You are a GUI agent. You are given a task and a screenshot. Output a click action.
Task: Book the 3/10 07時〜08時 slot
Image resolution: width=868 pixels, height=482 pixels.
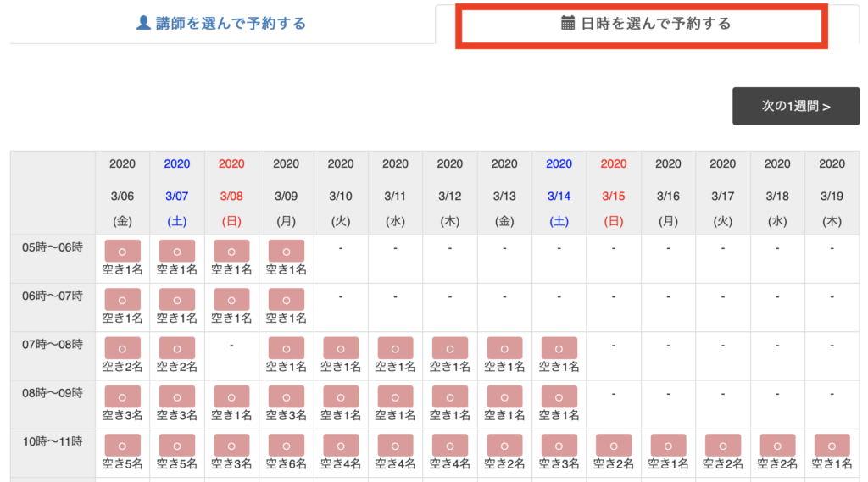coord(341,348)
